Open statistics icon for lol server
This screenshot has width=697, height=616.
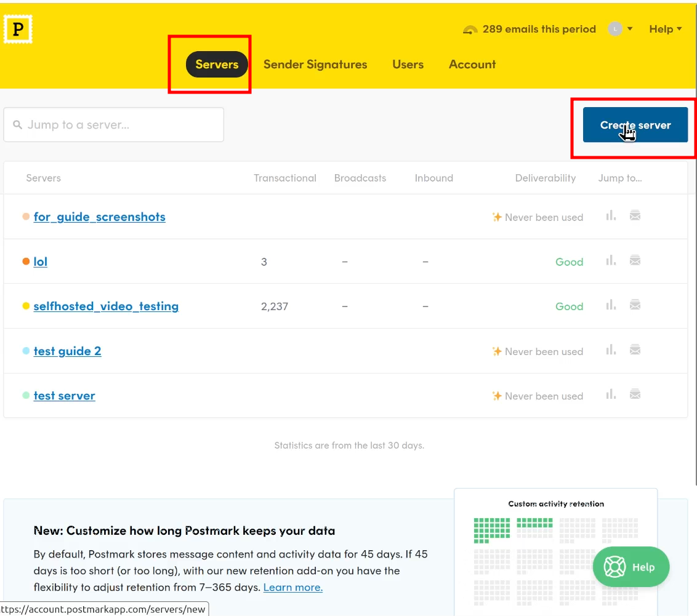pos(611,261)
